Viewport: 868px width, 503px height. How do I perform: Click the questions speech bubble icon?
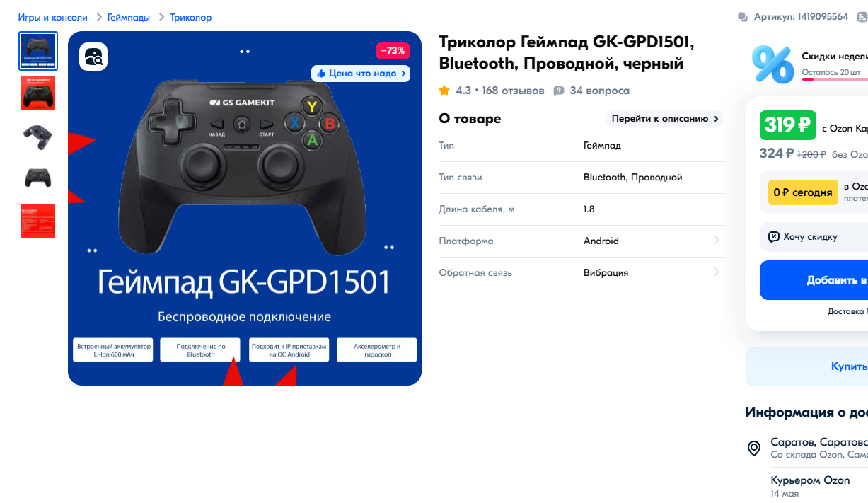(559, 91)
